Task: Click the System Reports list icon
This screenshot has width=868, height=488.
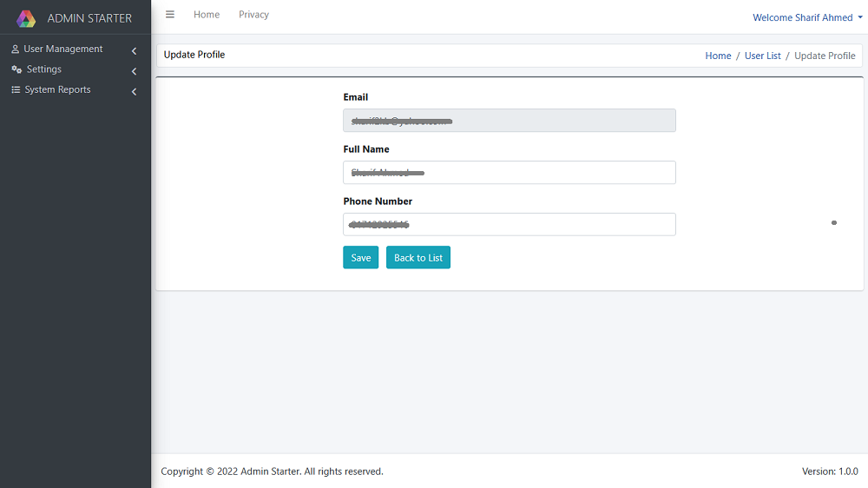Action: coord(16,90)
